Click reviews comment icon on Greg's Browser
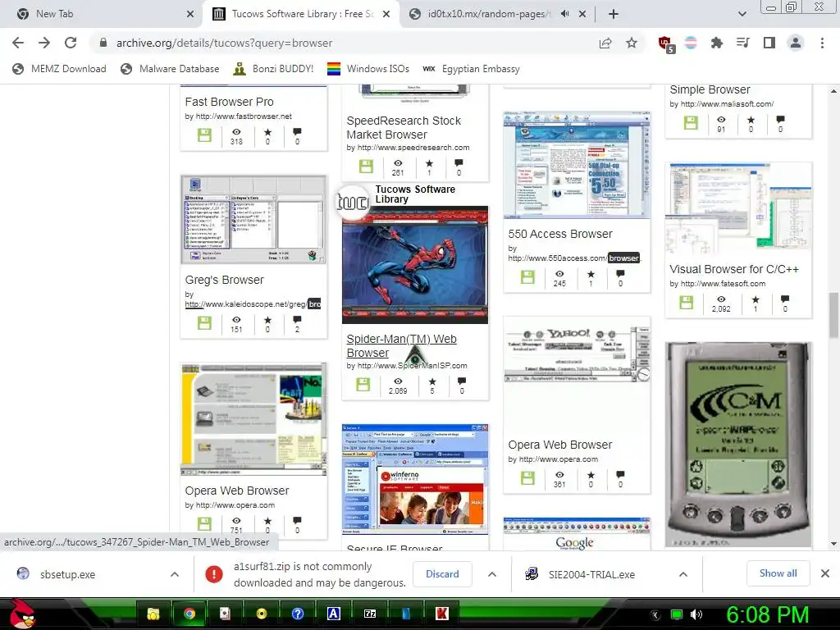The image size is (840, 630). (297, 320)
